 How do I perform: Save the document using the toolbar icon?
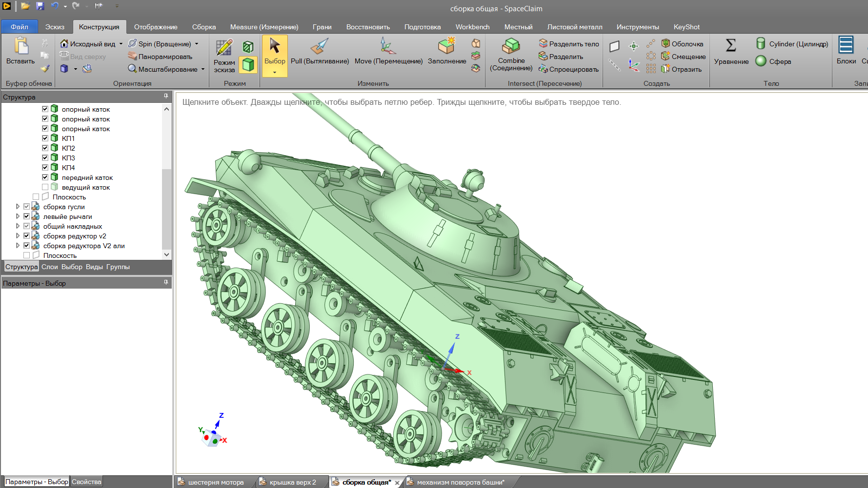pos(40,6)
